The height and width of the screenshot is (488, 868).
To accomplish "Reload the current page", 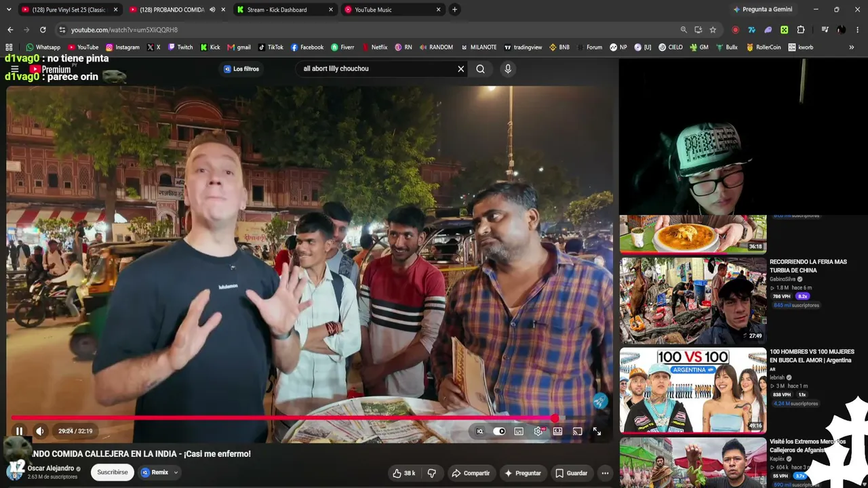I will [x=43, y=30].
